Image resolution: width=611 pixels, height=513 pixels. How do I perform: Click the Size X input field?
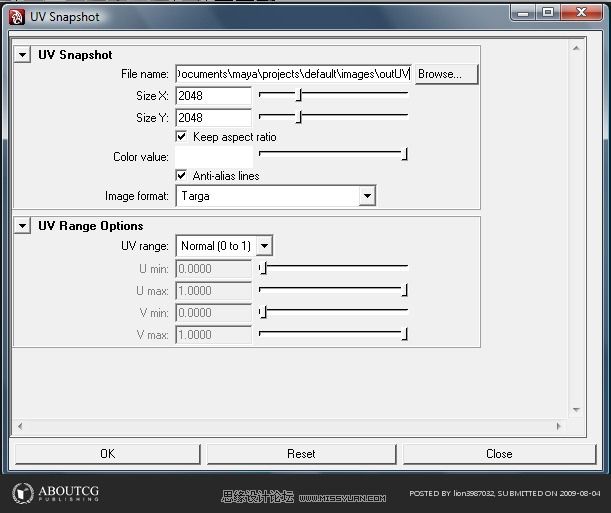[213, 96]
